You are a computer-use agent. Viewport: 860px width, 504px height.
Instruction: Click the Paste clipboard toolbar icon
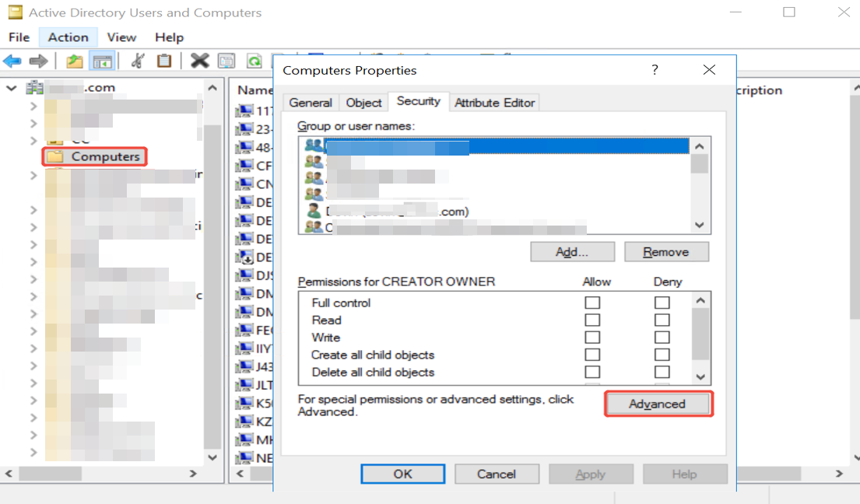coord(164,60)
